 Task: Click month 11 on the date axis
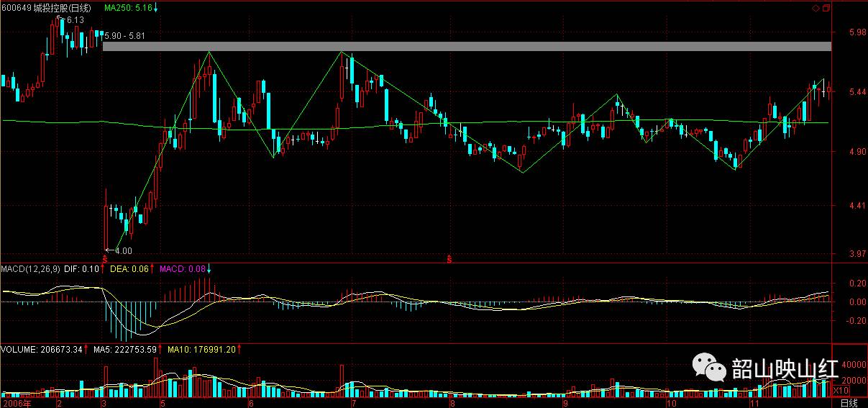[x=754, y=404]
